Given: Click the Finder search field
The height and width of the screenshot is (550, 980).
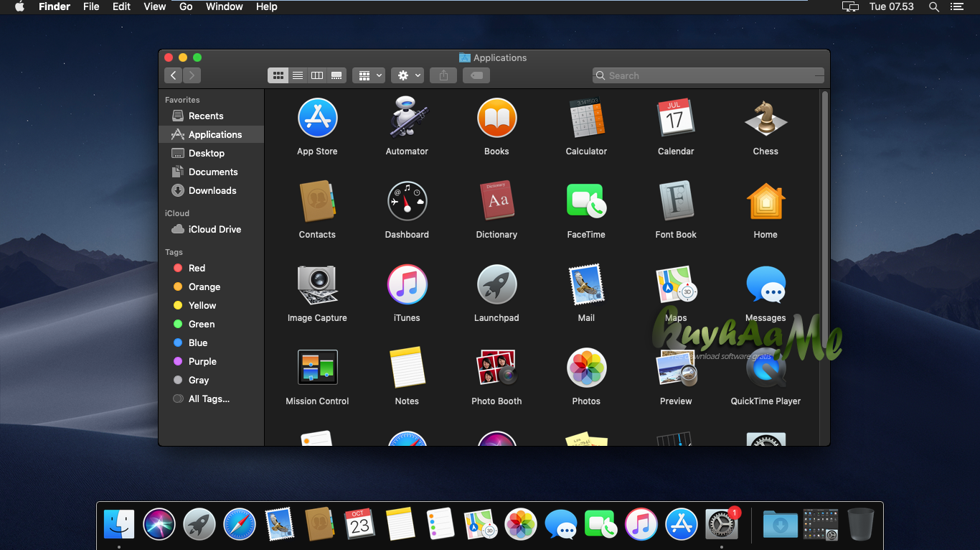Looking at the screenshot, I should 708,75.
